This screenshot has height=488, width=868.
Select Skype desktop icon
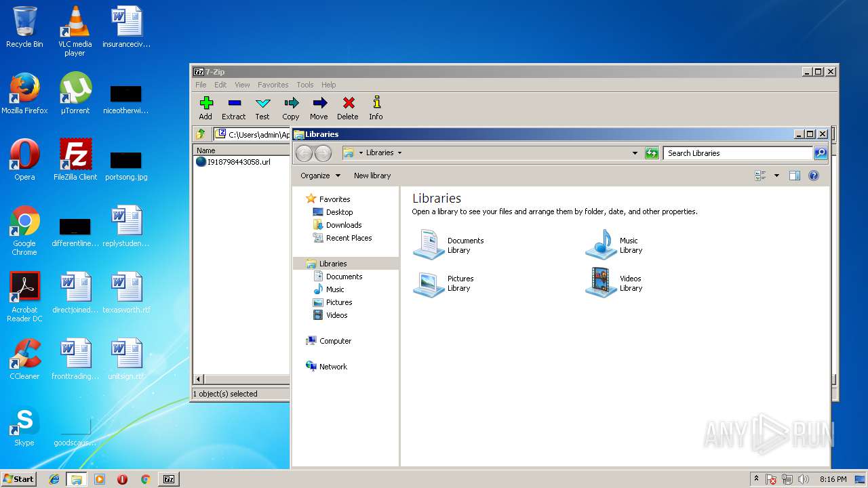(x=24, y=426)
